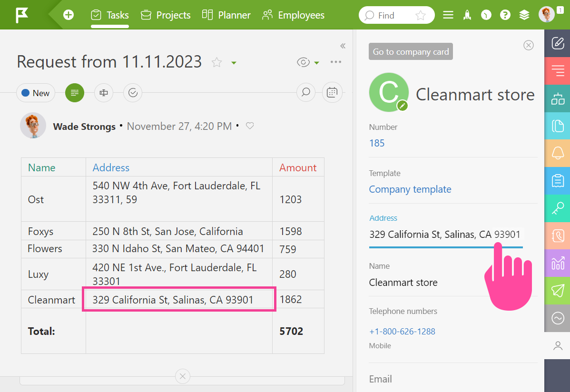Click the clock timer icon in top bar

(486, 15)
